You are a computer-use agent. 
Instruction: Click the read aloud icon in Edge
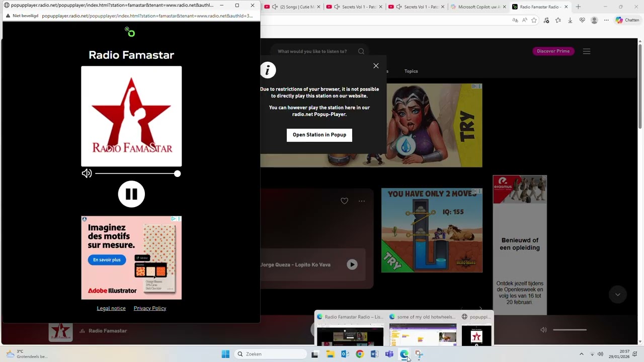(x=525, y=20)
